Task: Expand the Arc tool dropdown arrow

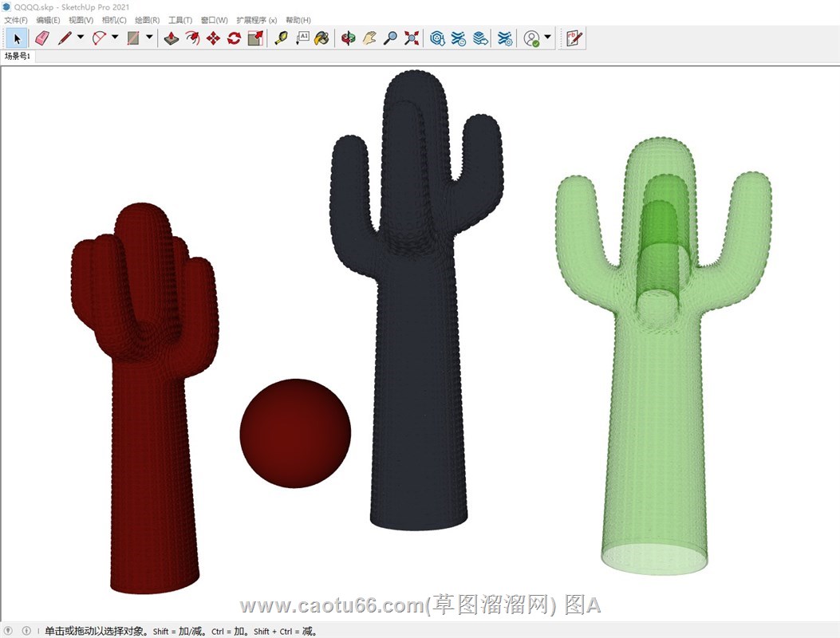Action: [115, 37]
